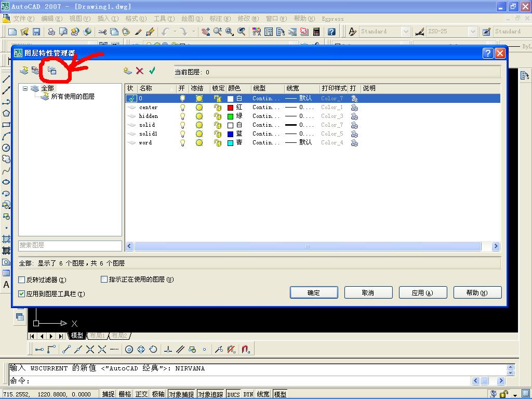Open the Express menu
Viewport: 532px width, 399px height.
[332, 19]
